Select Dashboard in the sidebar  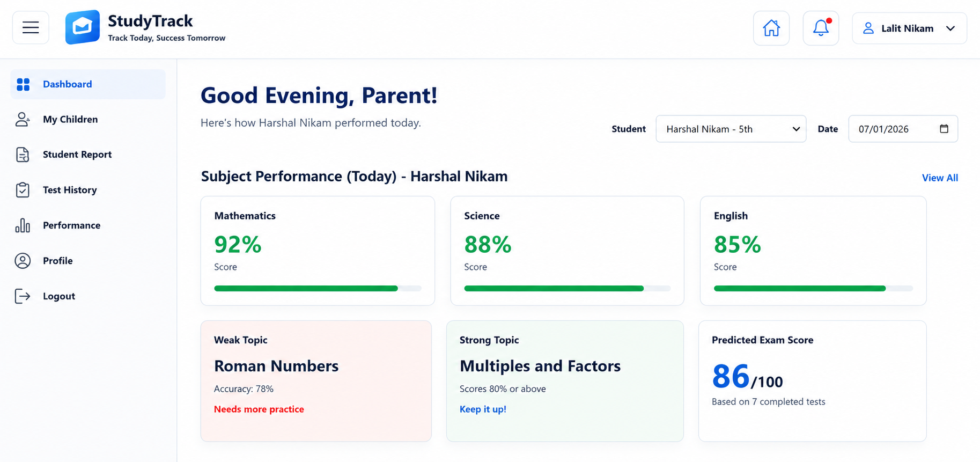point(88,84)
